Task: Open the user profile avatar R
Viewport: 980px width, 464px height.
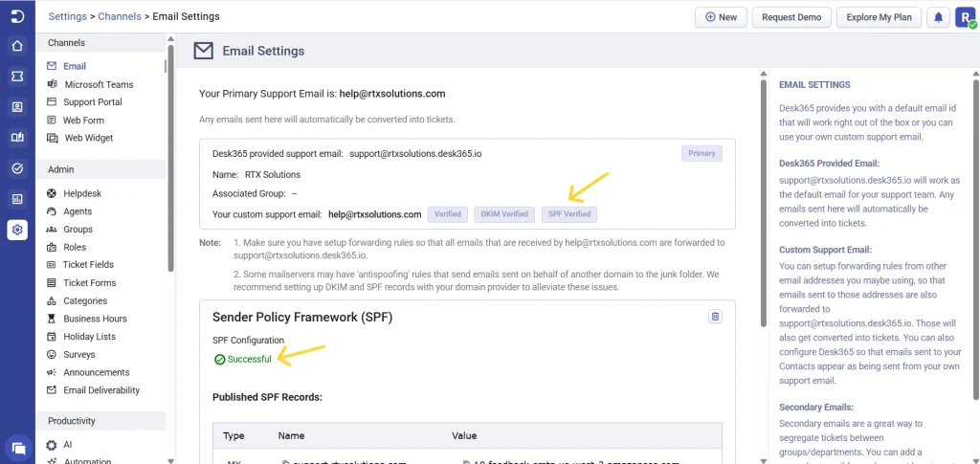Action: [965, 17]
